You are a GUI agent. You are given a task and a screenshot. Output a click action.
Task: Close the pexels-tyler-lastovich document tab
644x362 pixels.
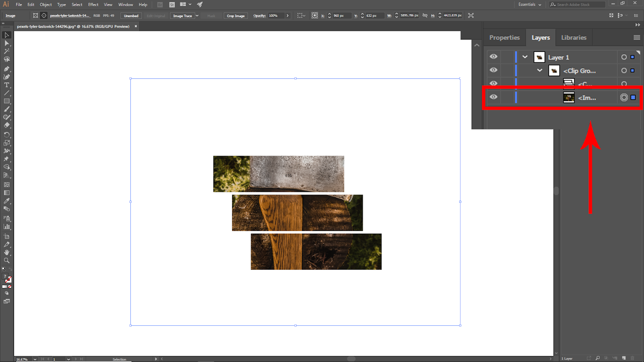136,26
